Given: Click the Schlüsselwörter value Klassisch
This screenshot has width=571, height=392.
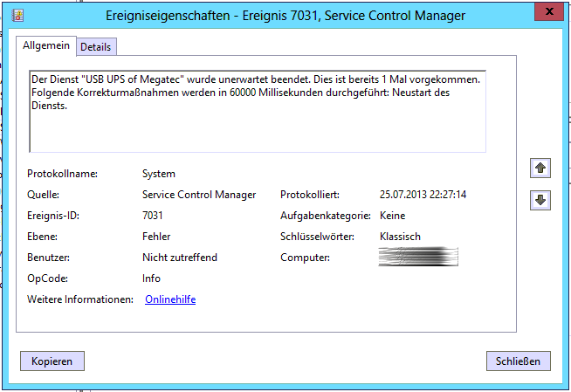Looking at the screenshot, I should [401, 237].
